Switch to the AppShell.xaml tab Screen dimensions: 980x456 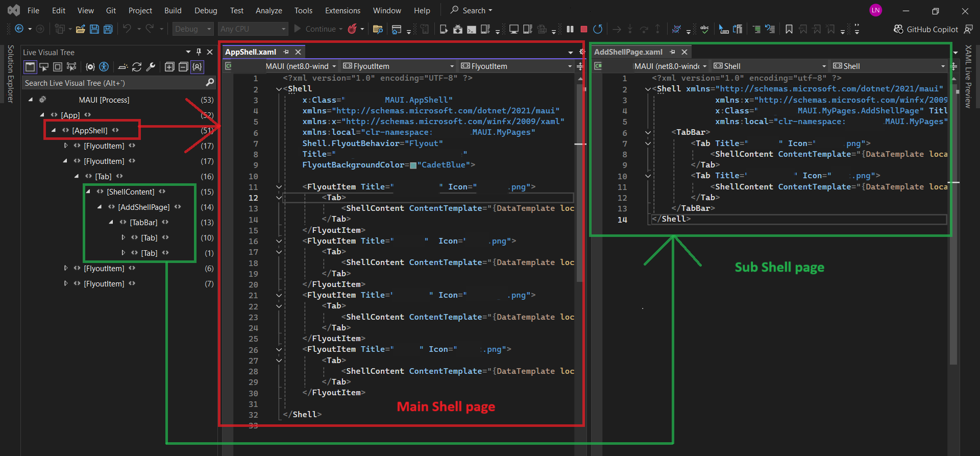[x=251, y=52]
